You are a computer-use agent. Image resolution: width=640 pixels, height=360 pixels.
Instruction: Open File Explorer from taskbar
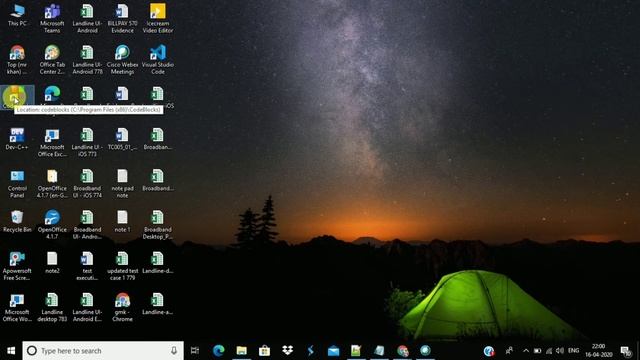pyautogui.click(x=241, y=351)
